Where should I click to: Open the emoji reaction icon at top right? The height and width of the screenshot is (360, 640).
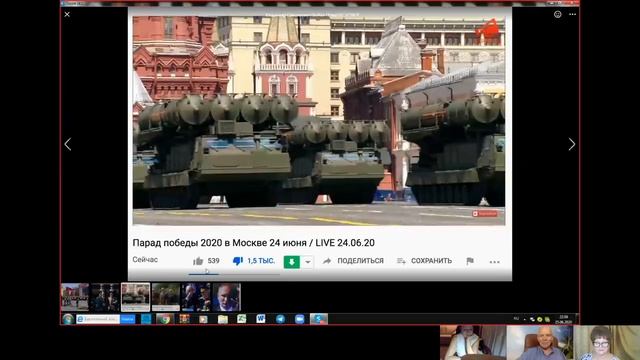tap(558, 14)
